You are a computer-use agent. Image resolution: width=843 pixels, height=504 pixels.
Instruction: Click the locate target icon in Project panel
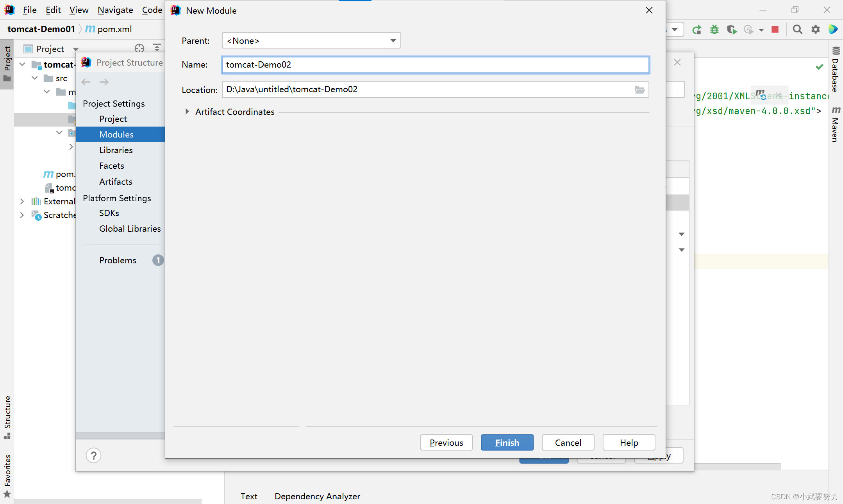point(139,48)
